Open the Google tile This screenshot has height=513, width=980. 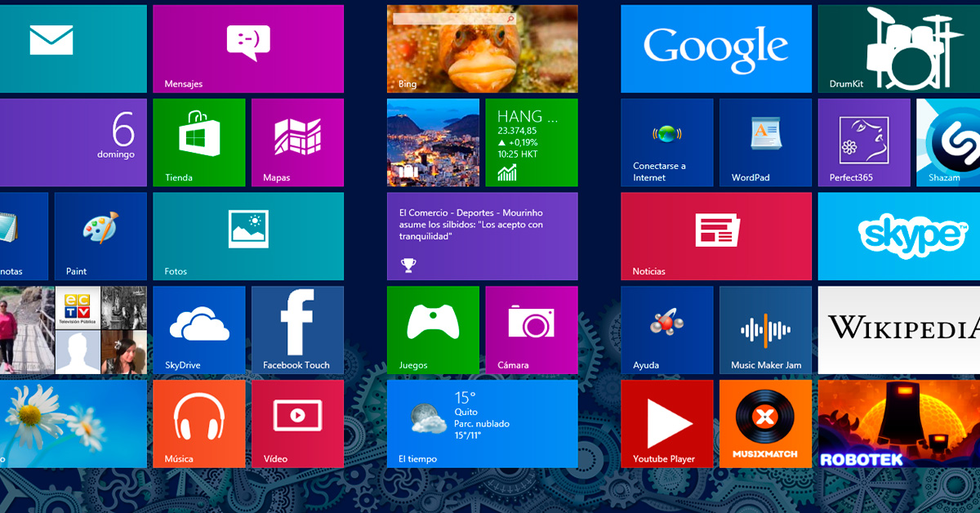(x=715, y=48)
